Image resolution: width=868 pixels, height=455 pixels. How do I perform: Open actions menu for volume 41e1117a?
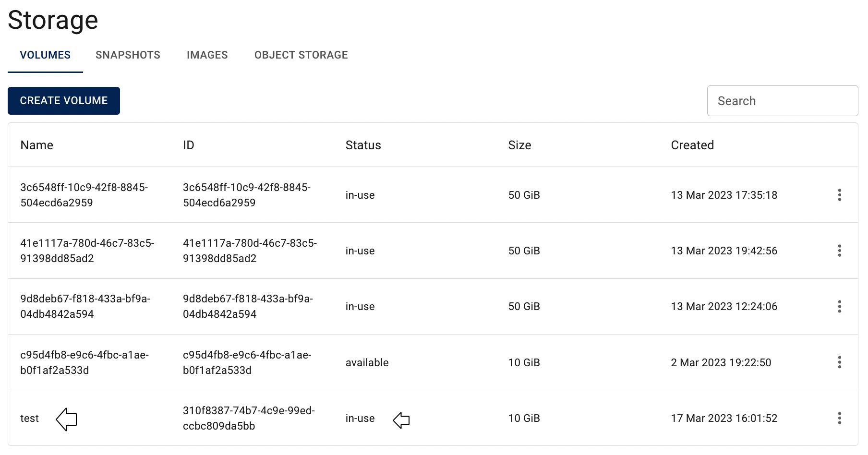coord(839,251)
